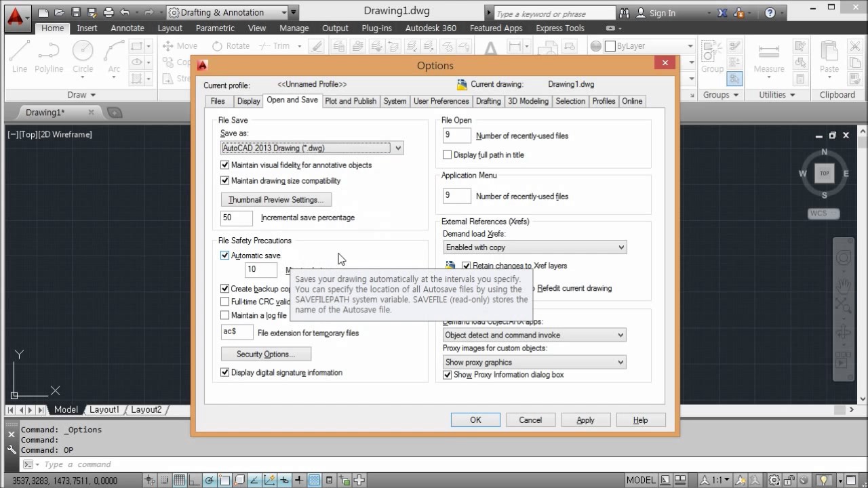The height and width of the screenshot is (488, 868).
Task: Click the ByLayer color swatch dropdown
Action: tap(650, 46)
